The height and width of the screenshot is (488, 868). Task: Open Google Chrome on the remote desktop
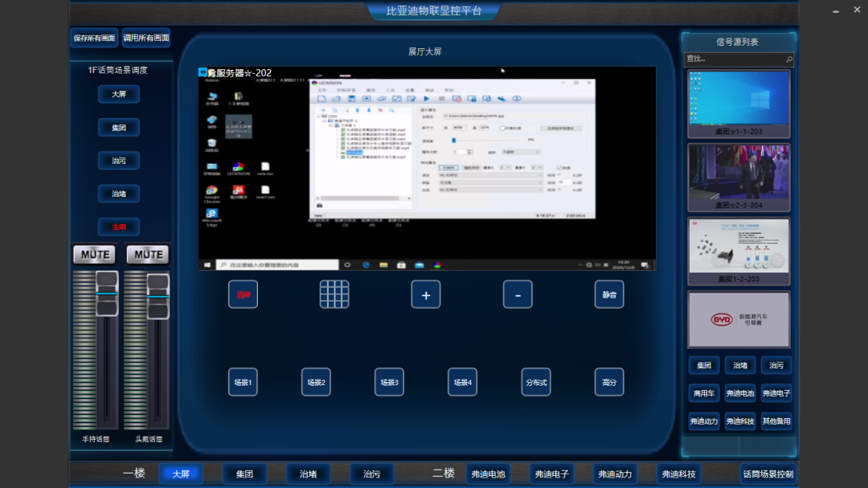[212, 194]
